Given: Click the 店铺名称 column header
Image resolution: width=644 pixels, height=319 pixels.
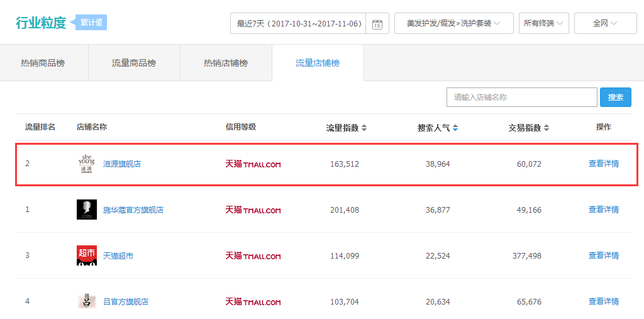Looking at the screenshot, I should (92, 127).
